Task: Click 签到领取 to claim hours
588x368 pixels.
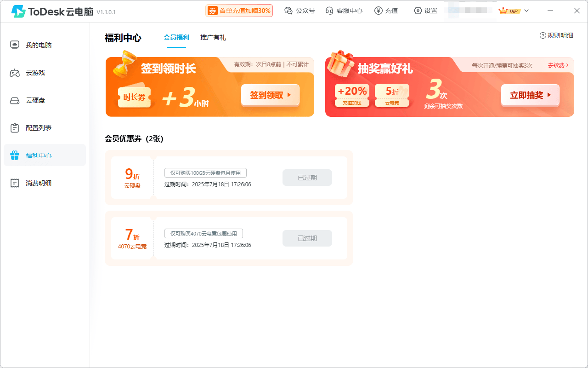Action: (x=270, y=95)
